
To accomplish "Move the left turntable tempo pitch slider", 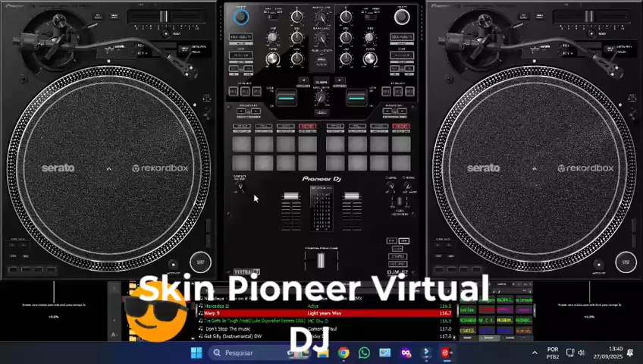I will coord(164,17).
